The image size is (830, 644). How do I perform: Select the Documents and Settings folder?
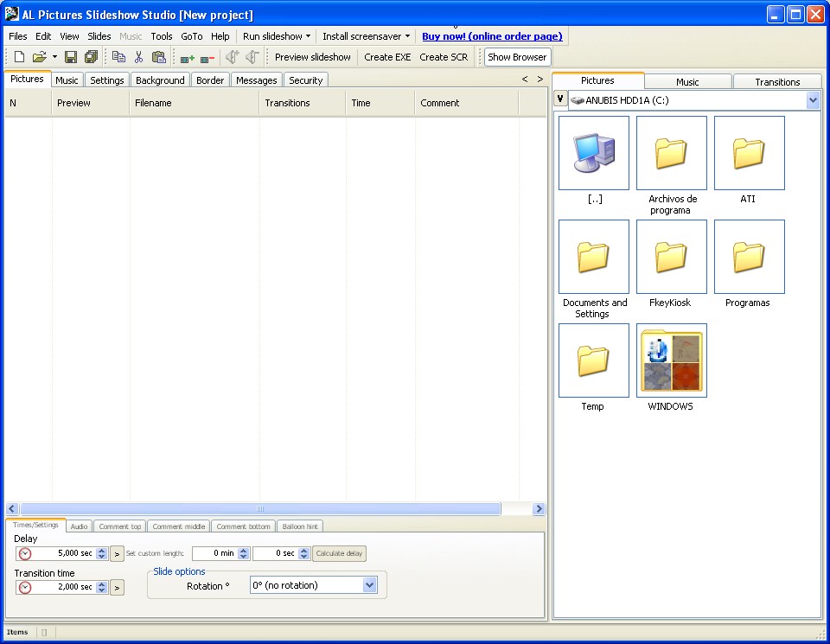pyautogui.click(x=594, y=257)
